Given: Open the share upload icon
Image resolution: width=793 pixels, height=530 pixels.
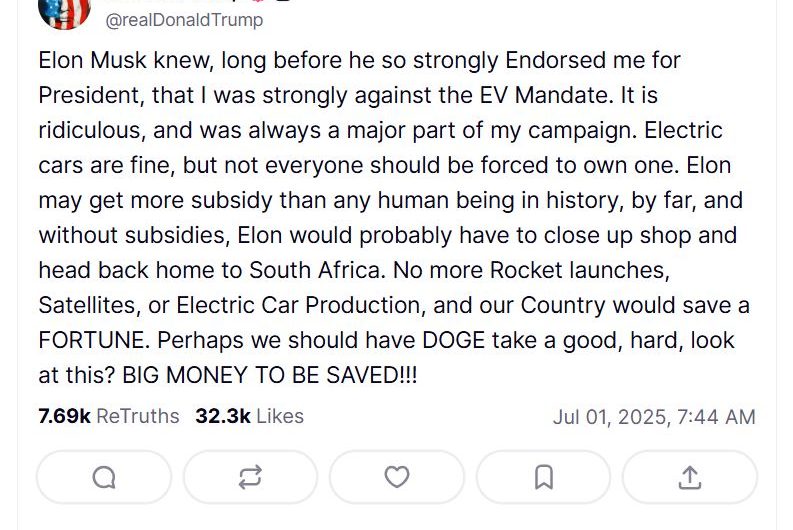Looking at the screenshot, I should [689, 478].
